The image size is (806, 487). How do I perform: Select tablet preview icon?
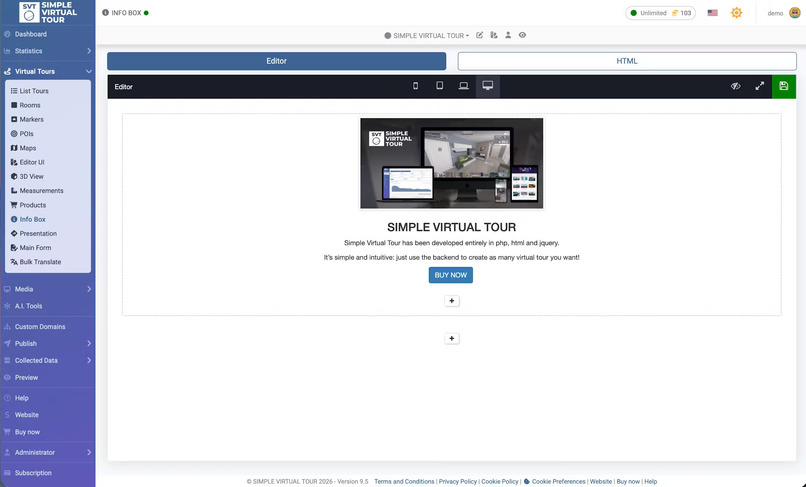pos(439,86)
